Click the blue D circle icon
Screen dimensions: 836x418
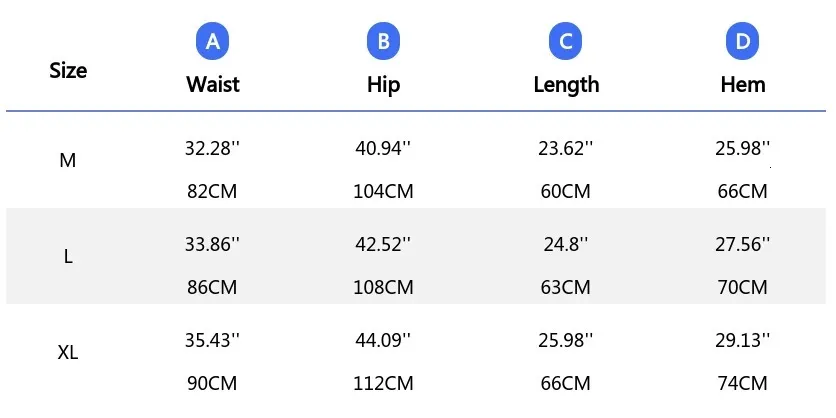click(x=743, y=42)
